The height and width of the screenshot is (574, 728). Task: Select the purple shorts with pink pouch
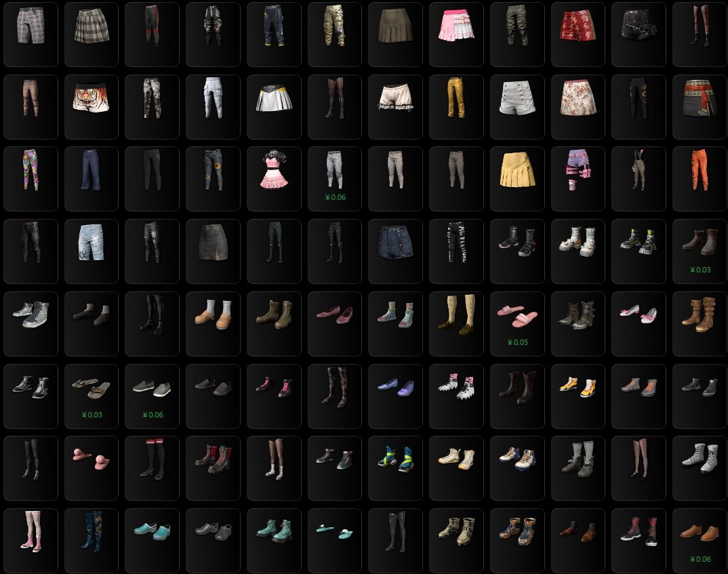coord(578,169)
